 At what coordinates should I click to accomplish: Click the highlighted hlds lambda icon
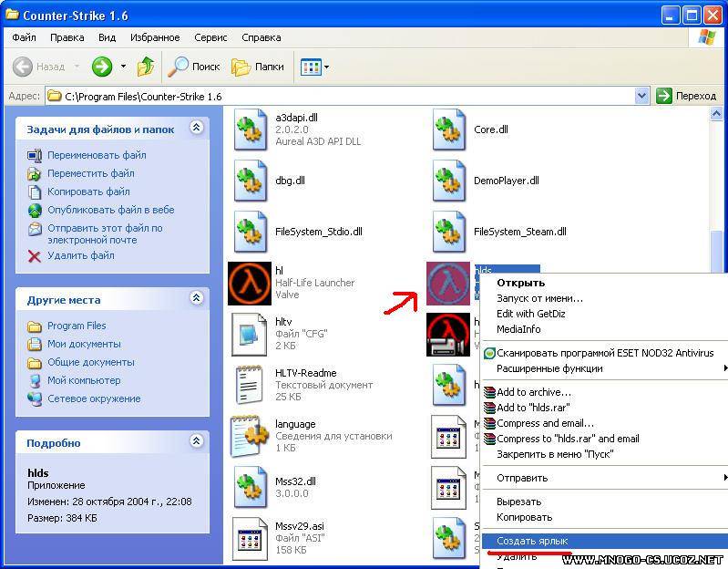pyautogui.click(x=448, y=284)
